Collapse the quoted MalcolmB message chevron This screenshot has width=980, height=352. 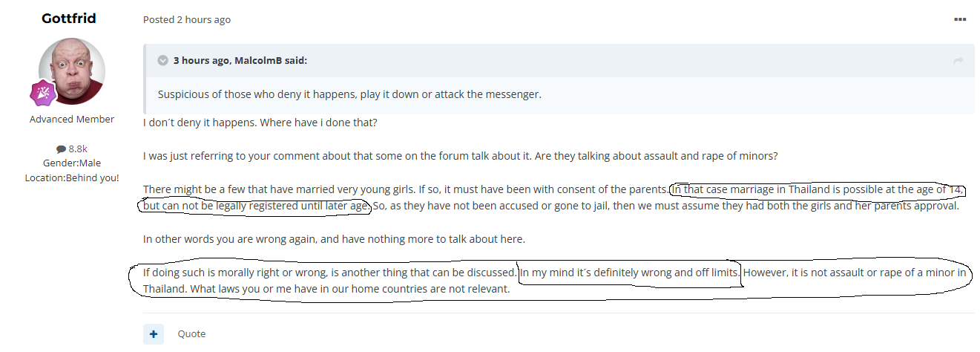pos(162,61)
